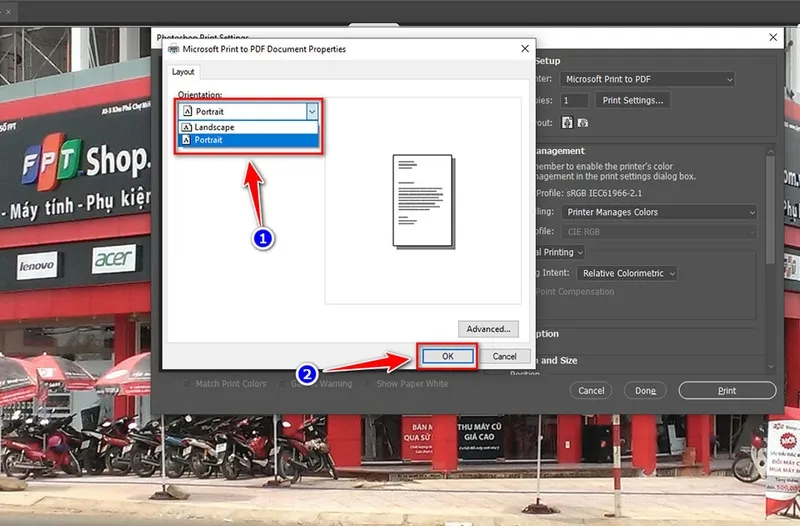Click the Copies number field

click(x=574, y=101)
